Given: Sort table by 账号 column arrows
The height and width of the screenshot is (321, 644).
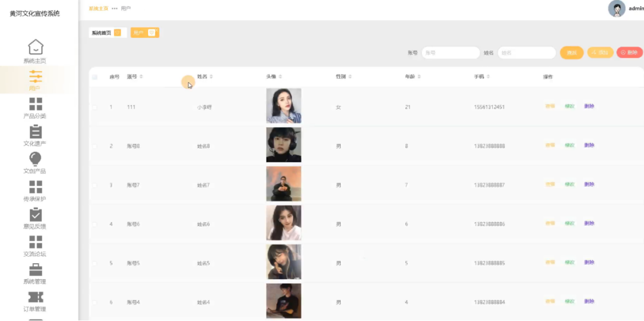Looking at the screenshot, I should [141, 77].
